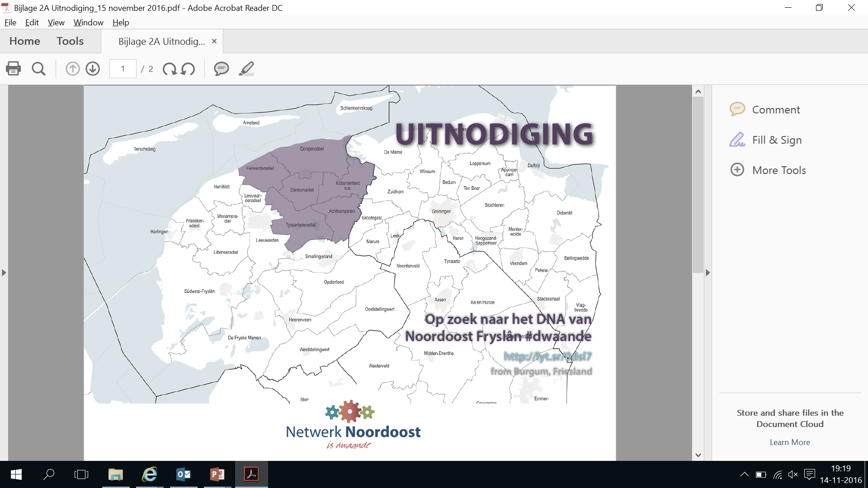Open the Edit menu

[x=32, y=22]
